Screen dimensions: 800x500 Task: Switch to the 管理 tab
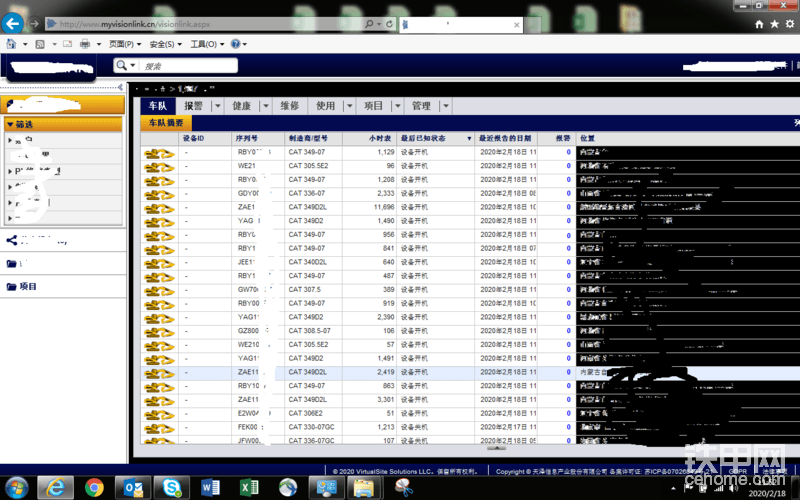(x=421, y=106)
